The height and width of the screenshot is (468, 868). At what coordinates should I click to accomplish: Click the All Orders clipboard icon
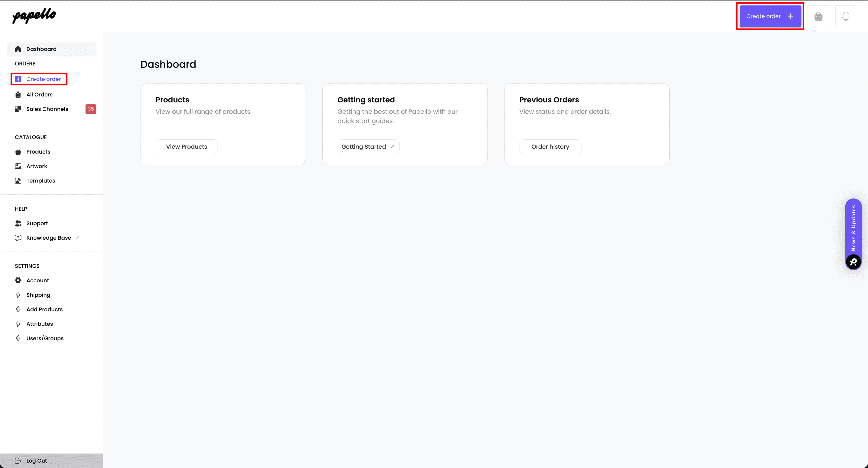tap(18, 94)
